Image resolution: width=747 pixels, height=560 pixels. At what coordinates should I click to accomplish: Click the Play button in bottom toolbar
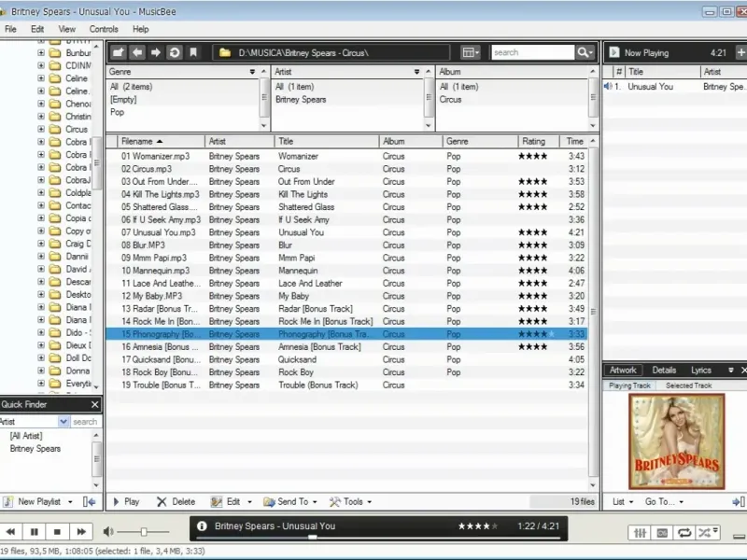[x=126, y=501]
